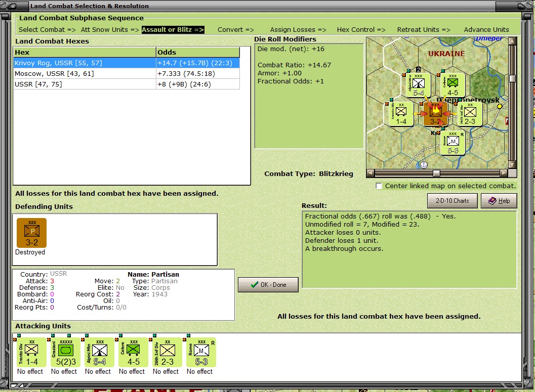Click the 2-3 infantry counter on the map
The height and width of the screenshot is (392, 535).
pos(470,114)
